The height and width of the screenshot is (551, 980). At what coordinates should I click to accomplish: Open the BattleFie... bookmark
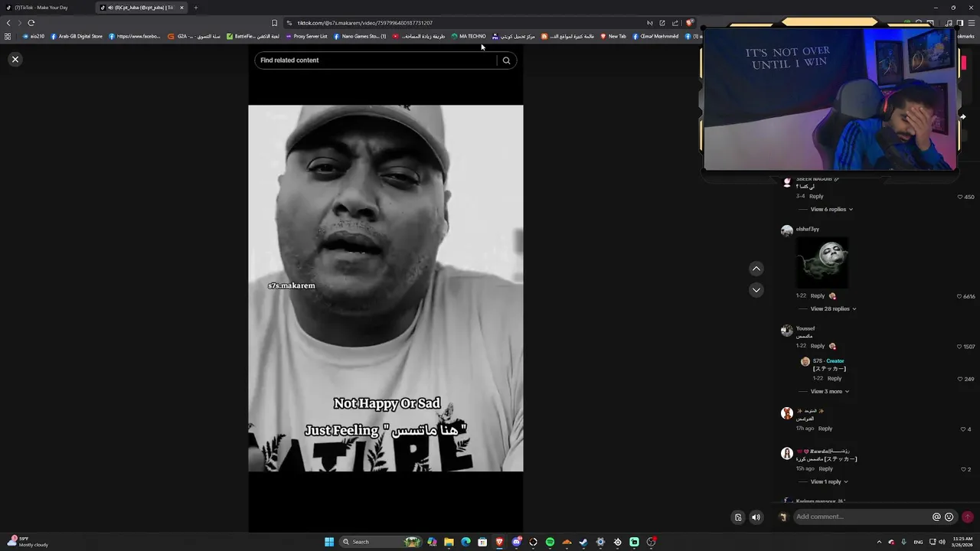[x=253, y=36]
